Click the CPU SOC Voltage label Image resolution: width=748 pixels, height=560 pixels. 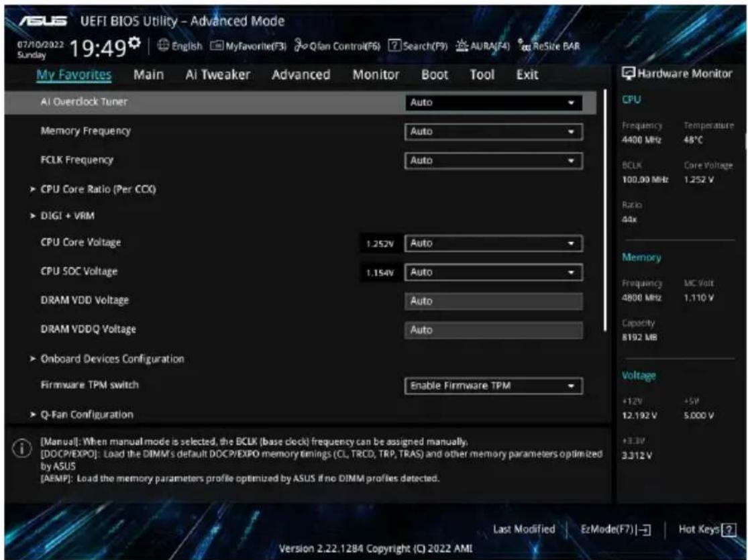(78, 272)
